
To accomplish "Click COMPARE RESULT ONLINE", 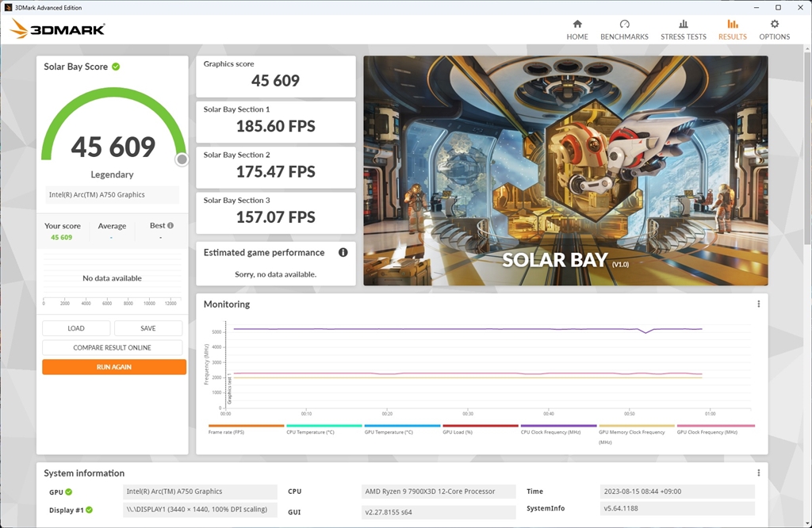I will coord(113,347).
